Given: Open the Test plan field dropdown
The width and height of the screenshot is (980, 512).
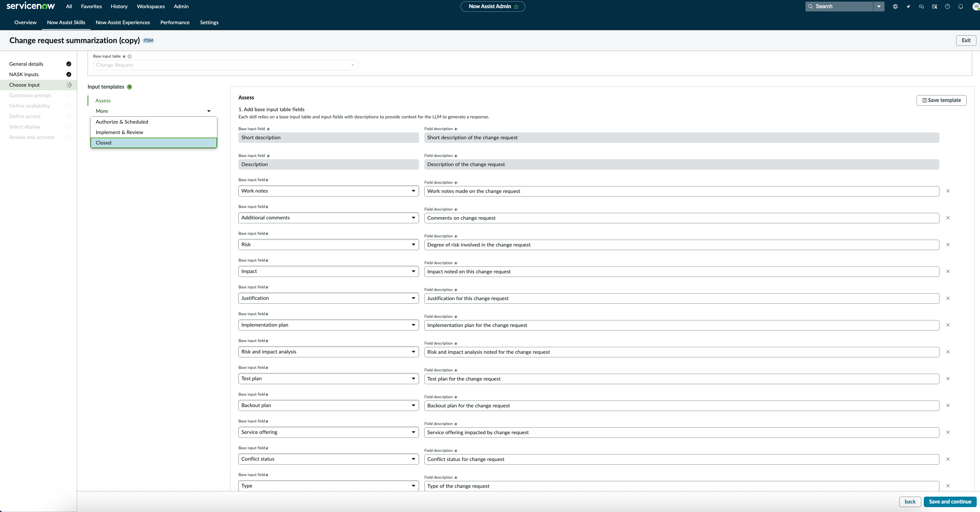Looking at the screenshot, I should pos(328,379).
